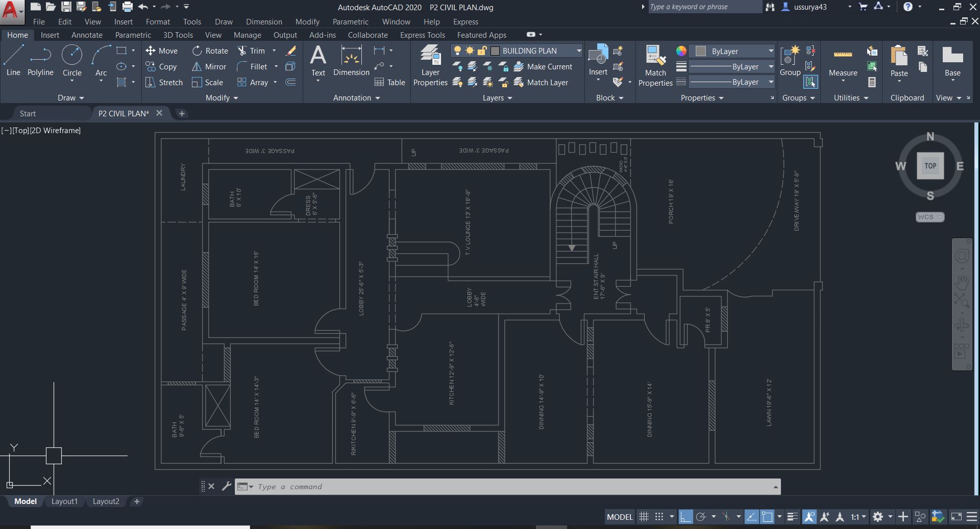Click the Stretch tool
The image size is (980, 529).
164,82
